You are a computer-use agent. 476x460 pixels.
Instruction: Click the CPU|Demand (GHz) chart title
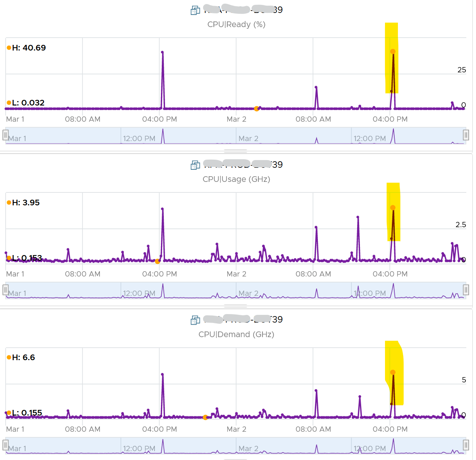tap(236, 334)
